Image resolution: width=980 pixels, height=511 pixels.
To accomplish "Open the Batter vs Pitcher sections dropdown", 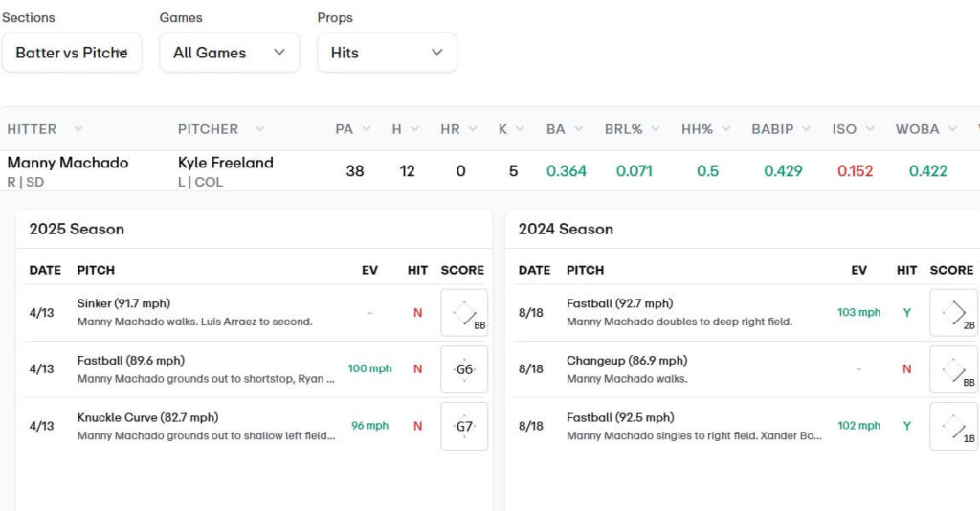I will 72,53.
